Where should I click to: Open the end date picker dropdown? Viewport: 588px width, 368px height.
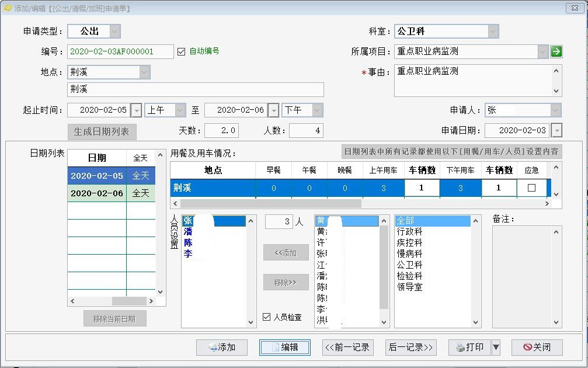(x=274, y=110)
